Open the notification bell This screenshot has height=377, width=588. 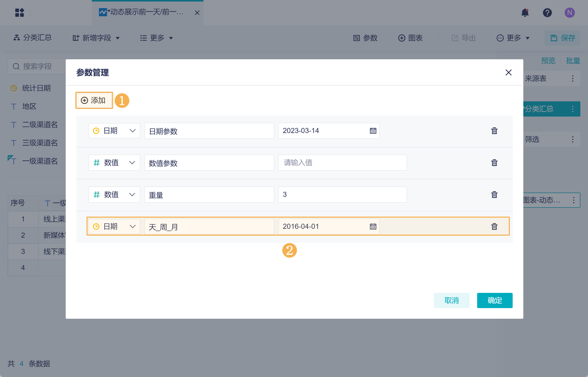point(525,13)
